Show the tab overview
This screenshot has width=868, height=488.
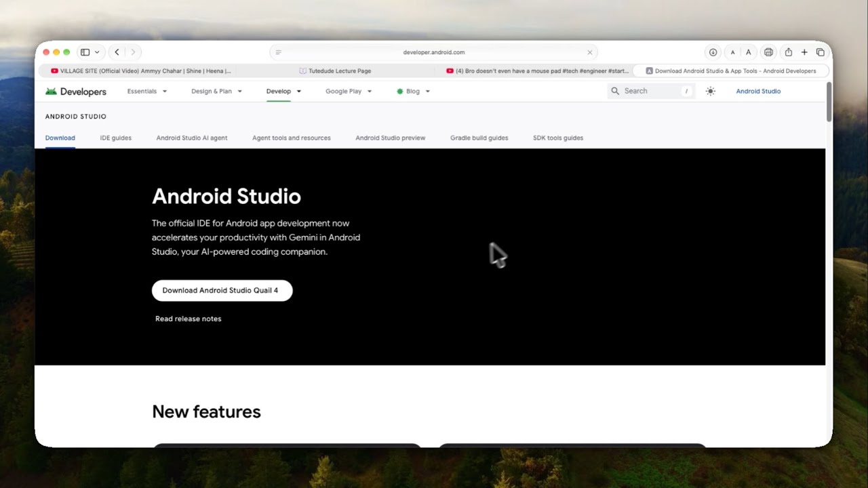click(821, 52)
